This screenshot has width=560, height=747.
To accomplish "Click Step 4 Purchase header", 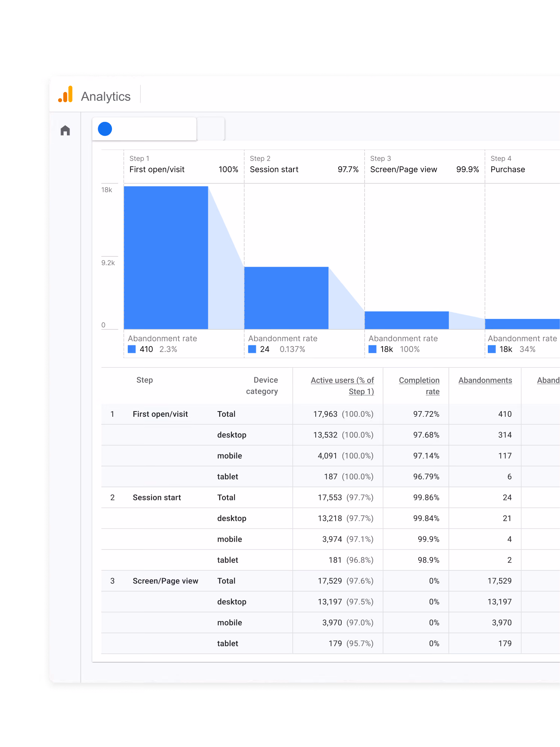I will [522, 164].
